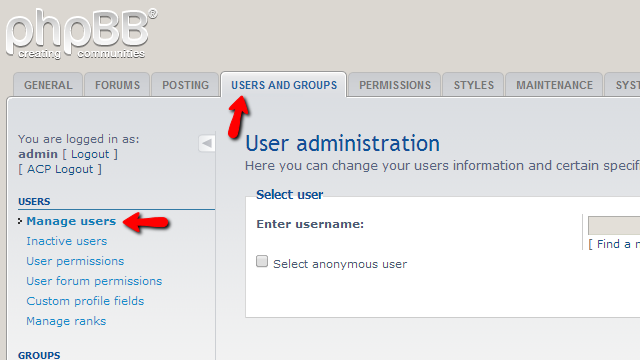Open the Posting tab

[x=185, y=85]
